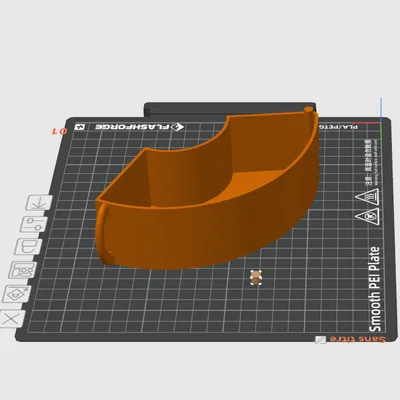Click the down-arrow-to-line plate icon
Viewport: 400px width, 400px height.
coord(39,203)
